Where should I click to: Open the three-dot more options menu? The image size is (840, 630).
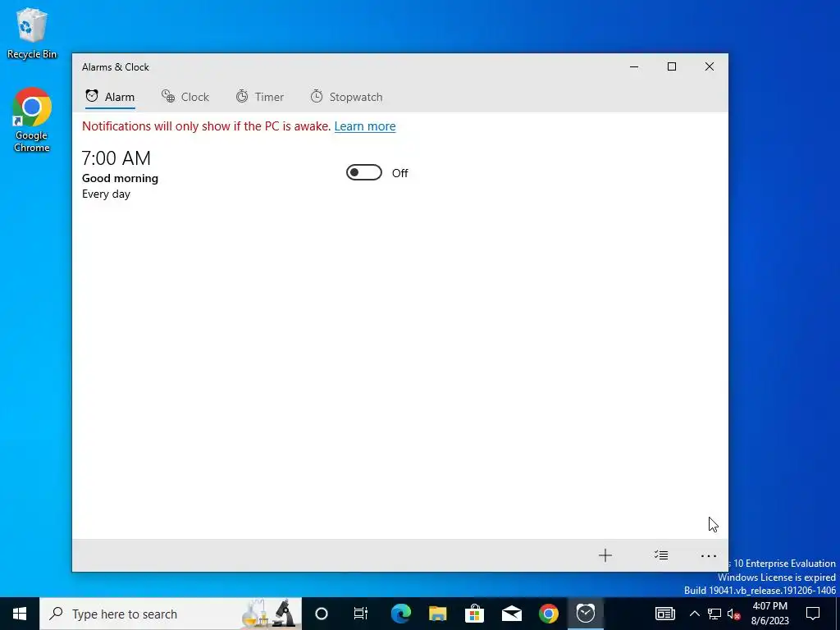[x=708, y=556]
